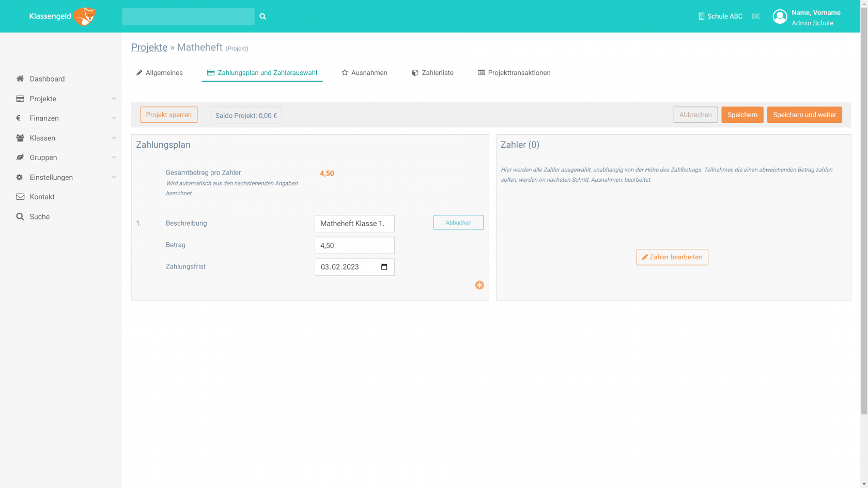Screen dimensions: 868x488
Task: Click the user avatar icon
Action: pyautogui.click(x=780, y=17)
